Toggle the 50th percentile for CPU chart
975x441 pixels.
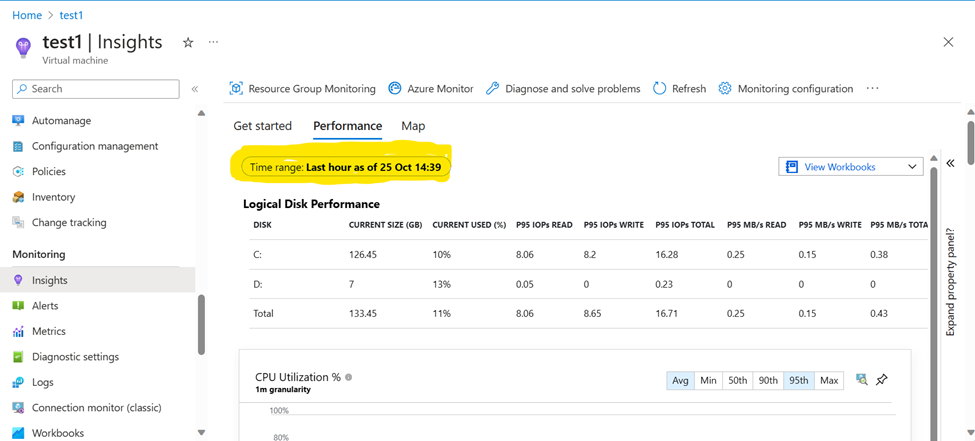coord(737,381)
